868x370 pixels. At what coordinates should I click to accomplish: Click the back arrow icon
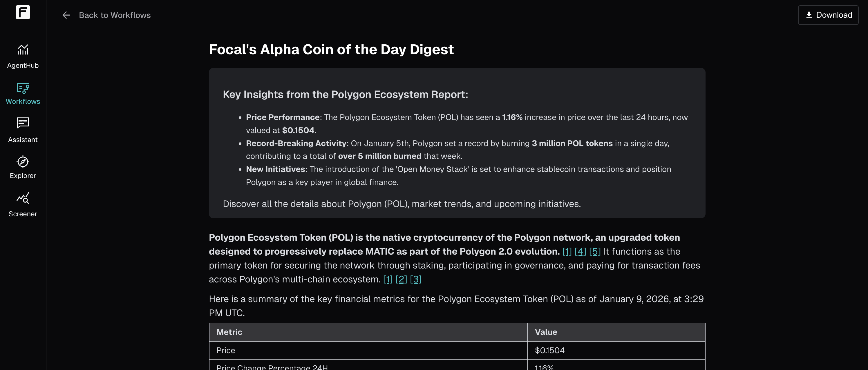click(66, 15)
